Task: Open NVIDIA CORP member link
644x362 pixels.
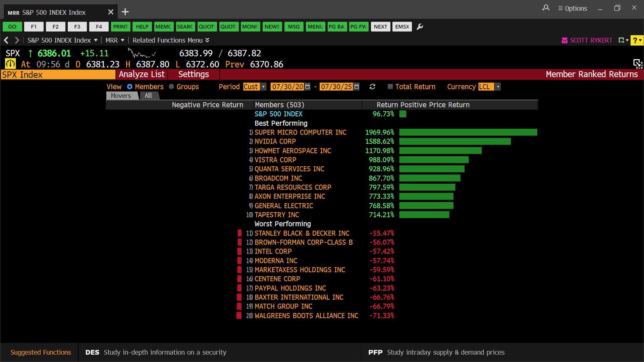Action: (275, 141)
